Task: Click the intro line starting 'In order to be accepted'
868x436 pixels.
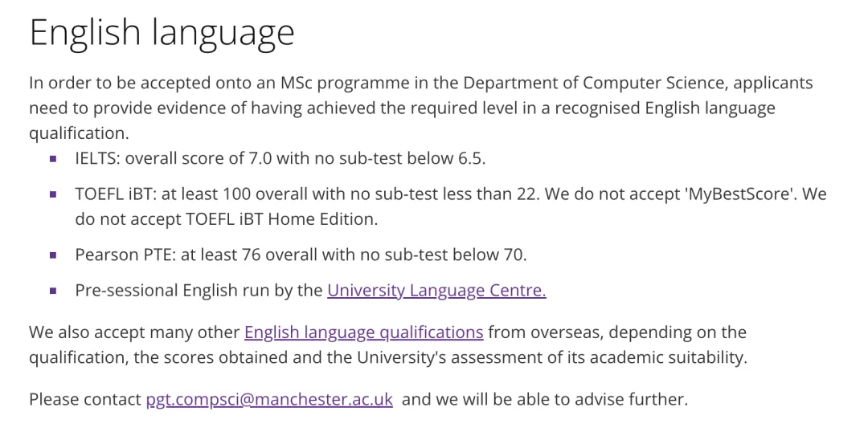Action: 420,83
